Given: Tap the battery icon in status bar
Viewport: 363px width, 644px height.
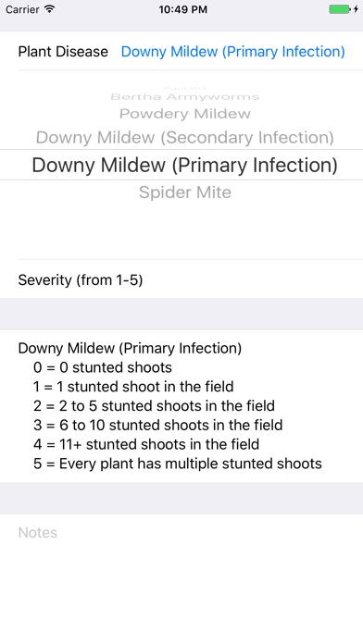Looking at the screenshot, I should [340, 9].
